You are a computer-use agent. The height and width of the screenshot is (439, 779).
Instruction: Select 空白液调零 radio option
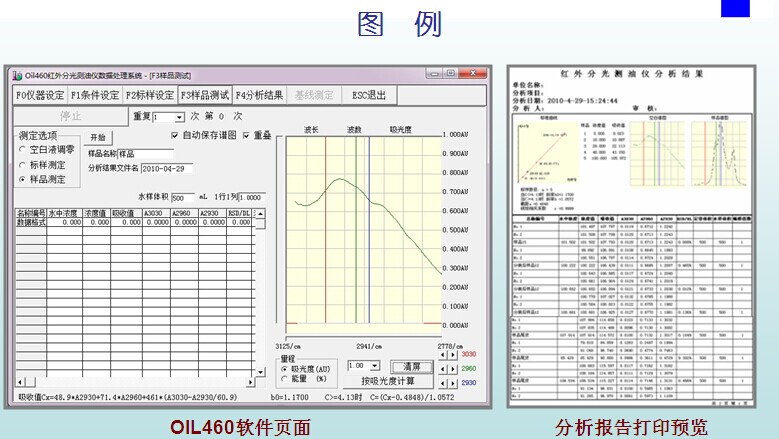(22, 149)
